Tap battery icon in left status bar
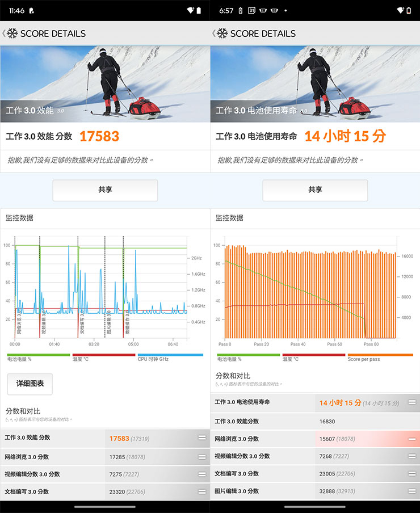 [199, 10]
